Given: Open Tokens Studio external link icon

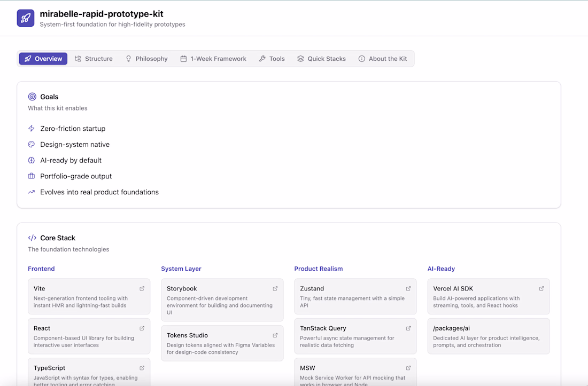Looking at the screenshot, I should (275, 335).
